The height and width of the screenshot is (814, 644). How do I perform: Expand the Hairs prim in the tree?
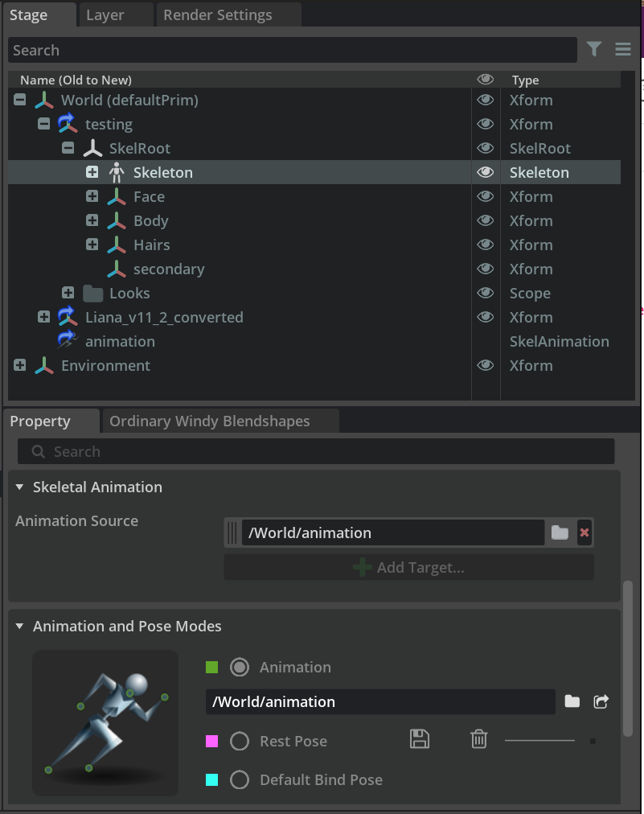[92, 244]
